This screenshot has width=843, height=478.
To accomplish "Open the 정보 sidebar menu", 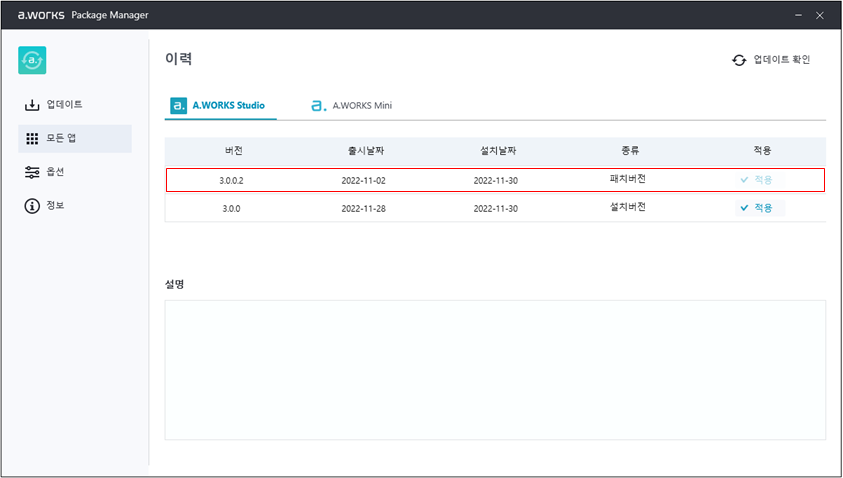I will (75, 206).
